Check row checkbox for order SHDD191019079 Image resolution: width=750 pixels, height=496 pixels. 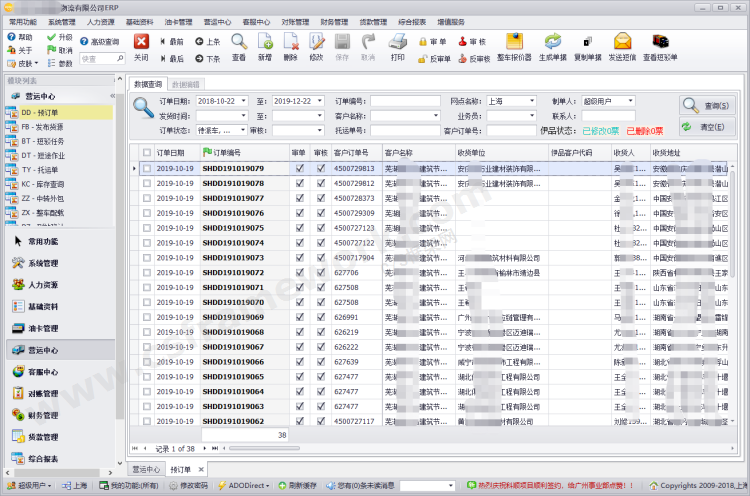[x=147, y=169]
